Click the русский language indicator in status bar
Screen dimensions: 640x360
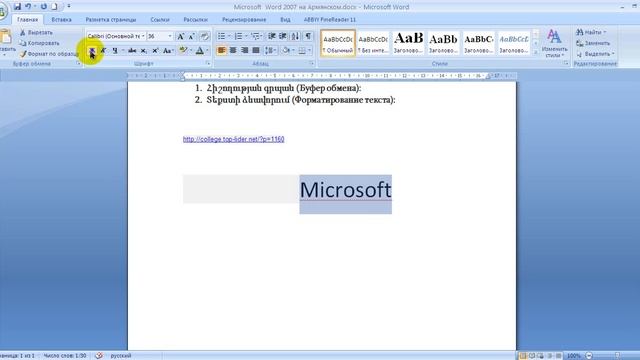(x=121, y=356)
